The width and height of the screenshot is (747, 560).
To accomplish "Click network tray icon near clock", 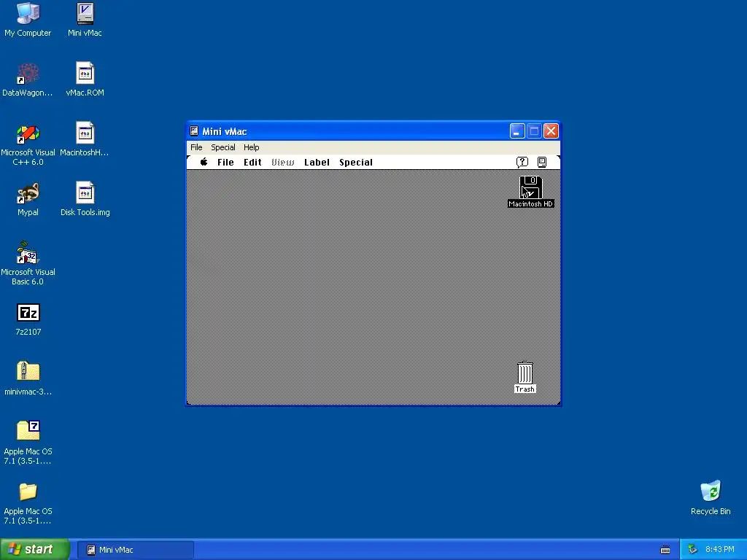I will coord(692,550).
